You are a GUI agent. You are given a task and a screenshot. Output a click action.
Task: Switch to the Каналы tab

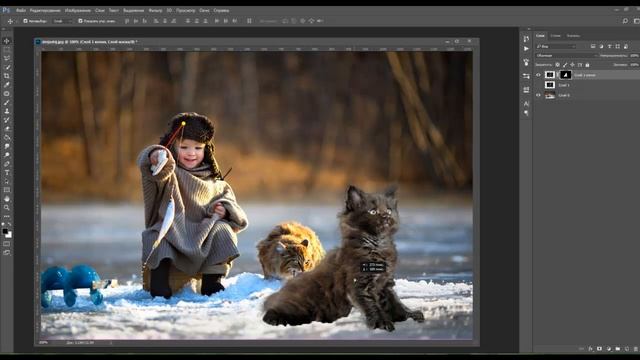pyautogui.click(x=556, y=36)
